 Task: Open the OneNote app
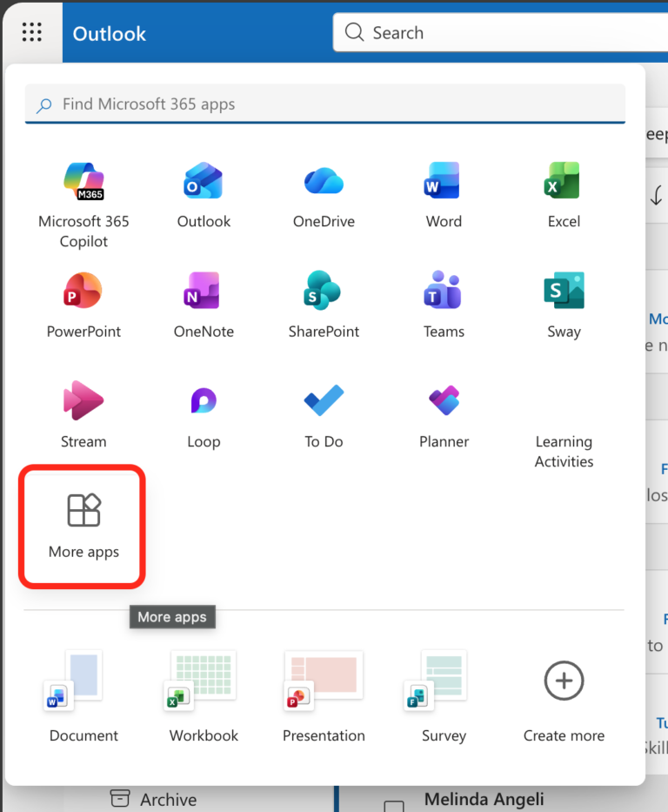204,292
